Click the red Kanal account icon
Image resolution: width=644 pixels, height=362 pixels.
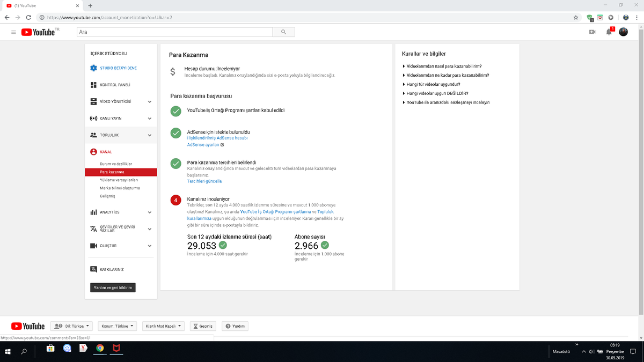pyautogui.click(x=93, y=152)
